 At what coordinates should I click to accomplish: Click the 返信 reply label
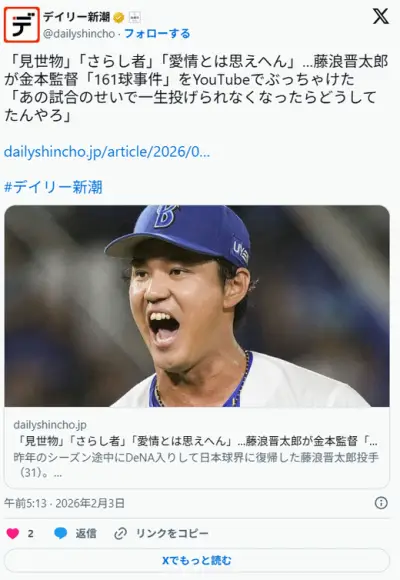86,533
